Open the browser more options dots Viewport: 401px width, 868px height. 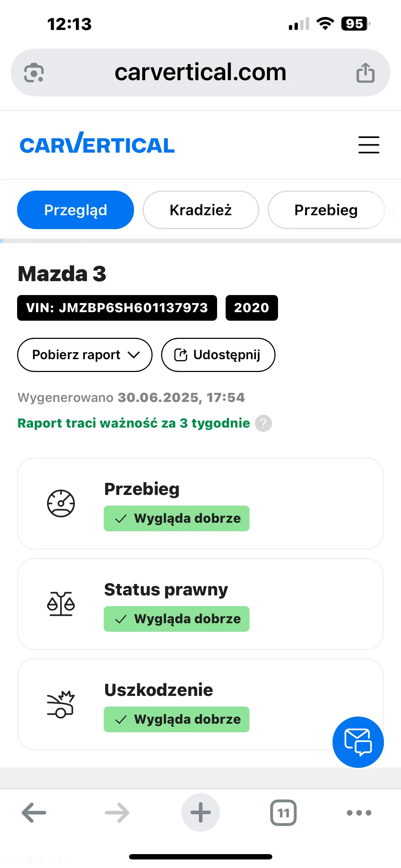pos(359,812)
